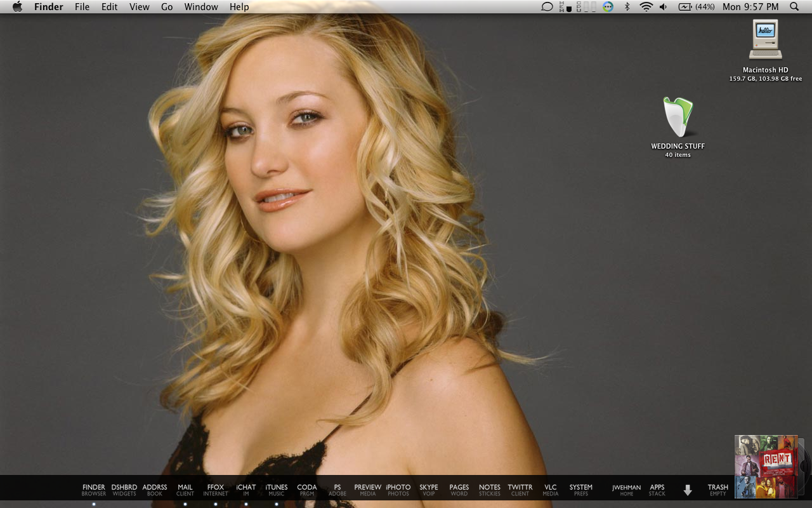
Task: Click the Mon 9:57 PM clock
Action: pyautogui.click(x=750, y=7)
